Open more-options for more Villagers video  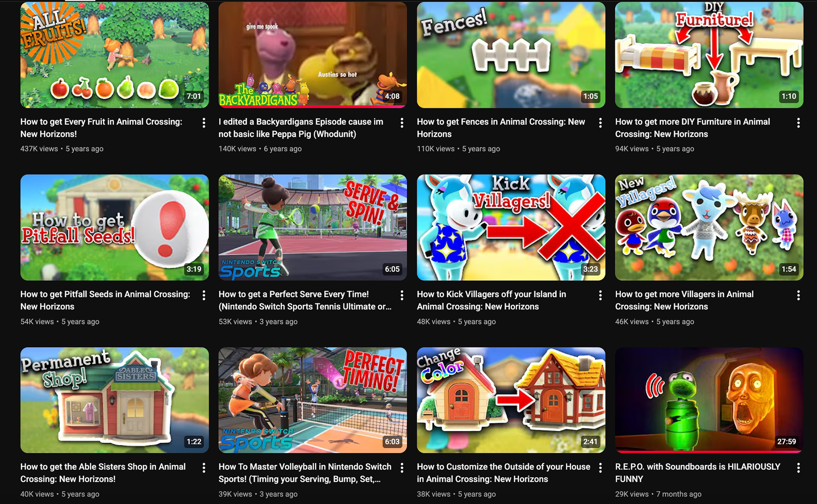(x=798, y=295)
